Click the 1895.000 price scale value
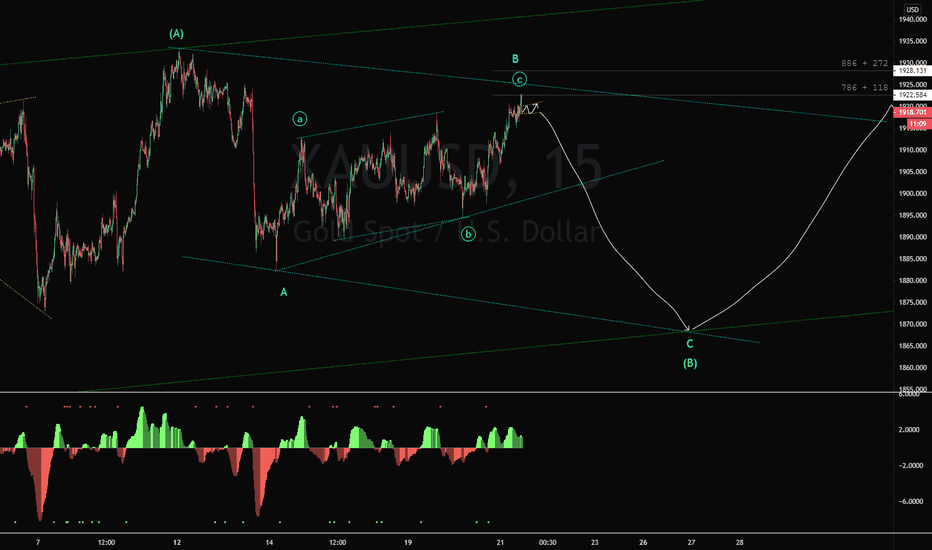This screenshot has width=932, height=550. pyautogui.click(x=912, y=216)
